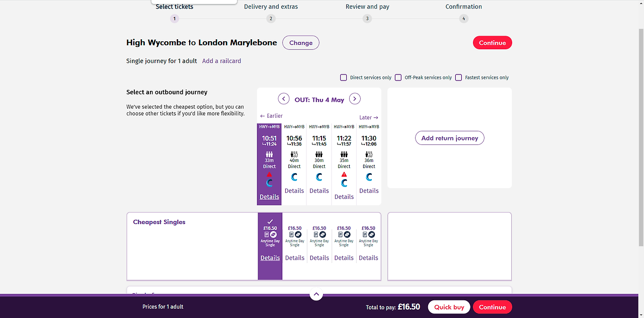Viewport: 644px width, 318px height.
Task: Click Cheapest Singles heading
Action: coord(159,222)
